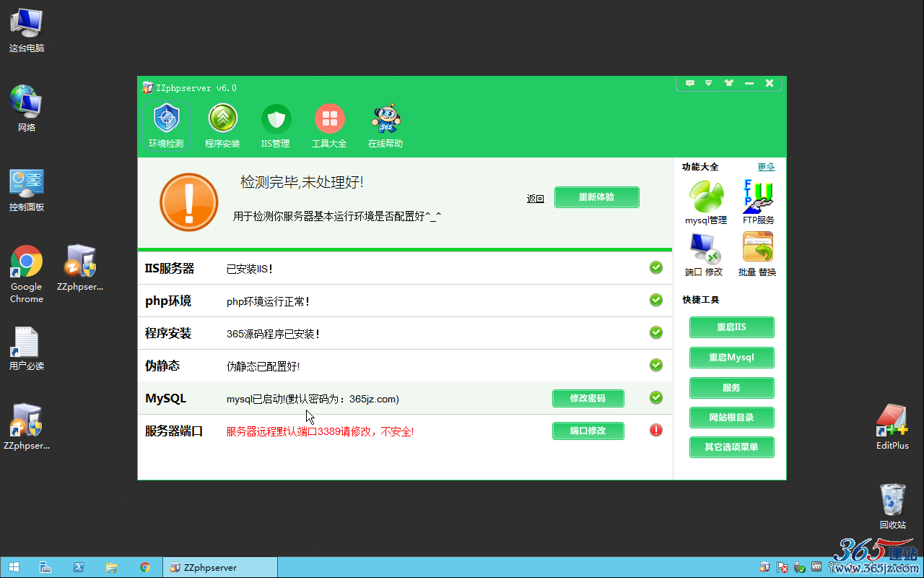Screen dimensions: 924x578
Task: Click the IIS服务器 row label
Action: click(x=170, y=268)
